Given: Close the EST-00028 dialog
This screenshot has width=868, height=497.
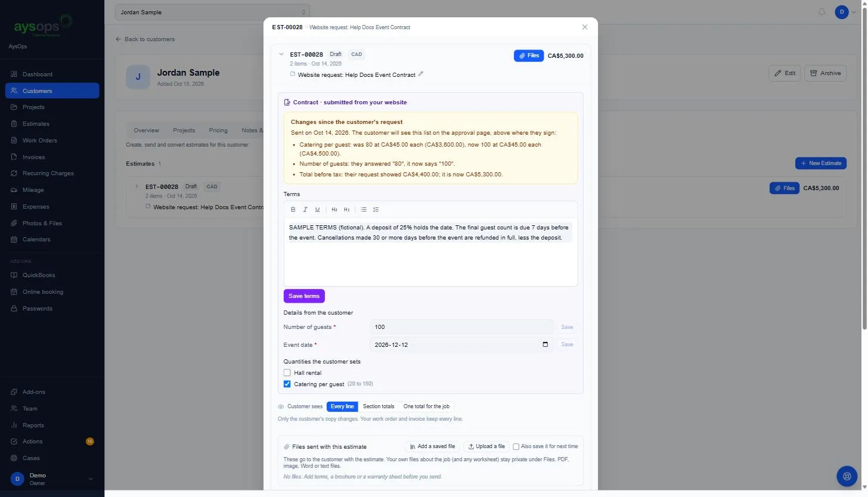Looking at the screenshot, I should point(585,27).
